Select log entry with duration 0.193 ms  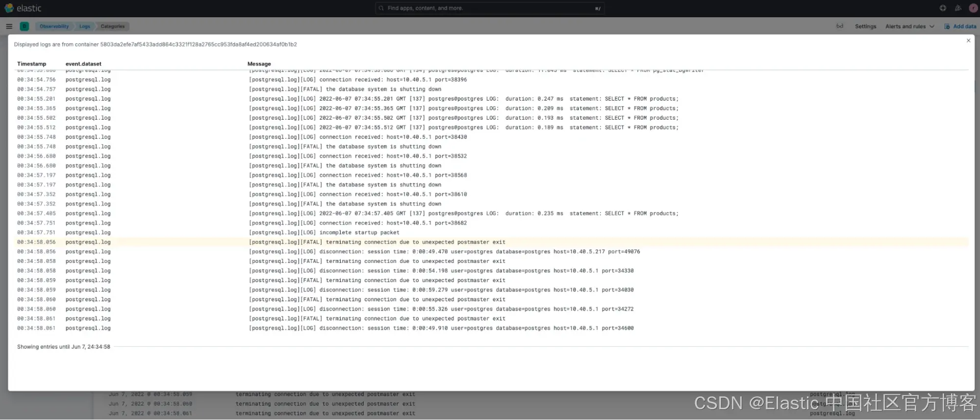pos(464,118)
